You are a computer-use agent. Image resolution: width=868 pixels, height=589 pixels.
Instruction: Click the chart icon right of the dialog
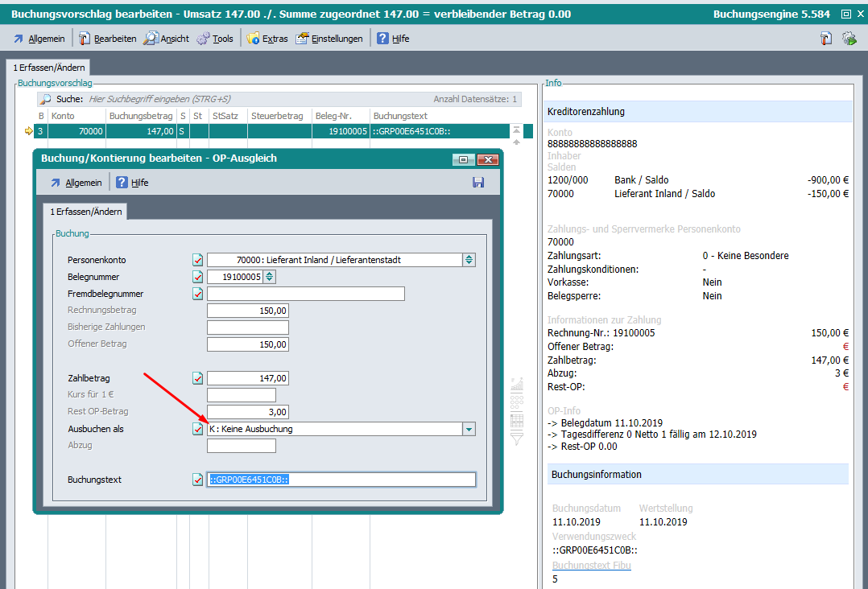(x=517, y=384)
